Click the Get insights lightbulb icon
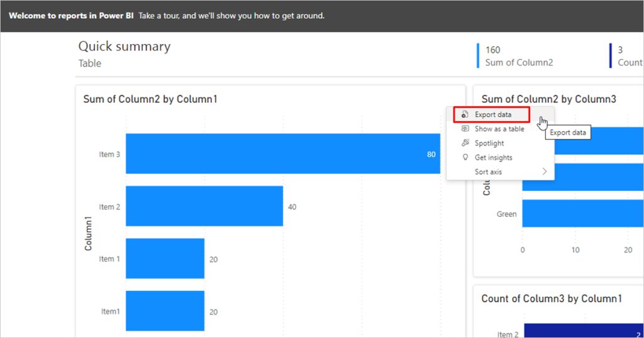The width and height of the screenshot is (644, 338). tap(465, 158)
